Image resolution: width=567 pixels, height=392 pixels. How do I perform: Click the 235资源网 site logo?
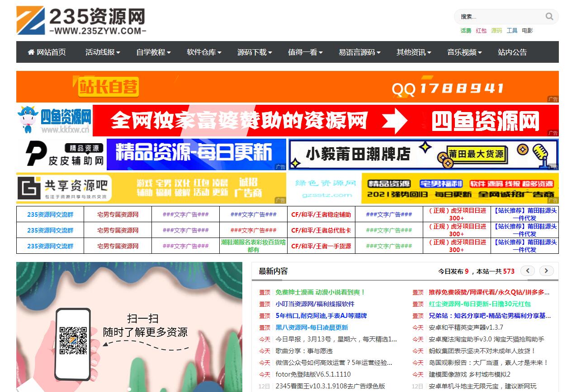pos(81,20)
